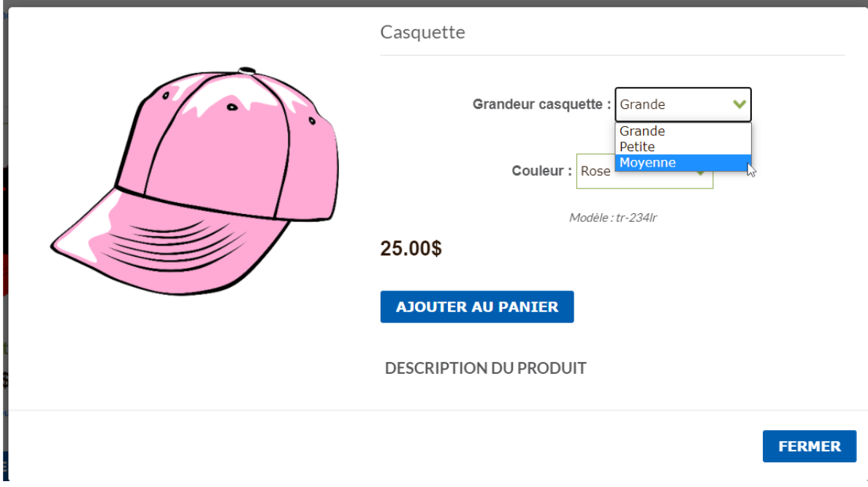The width and height of the screenshot is (868, 487).
Task: Click the Description du produit heading
Action: [x=485, y=368]
